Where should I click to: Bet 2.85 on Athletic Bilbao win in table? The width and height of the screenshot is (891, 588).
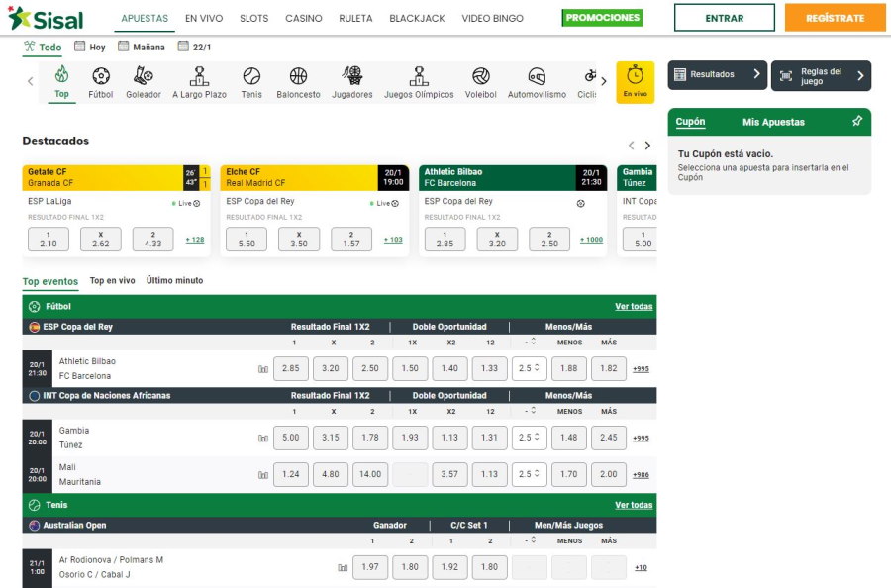(x=291, y=368)
